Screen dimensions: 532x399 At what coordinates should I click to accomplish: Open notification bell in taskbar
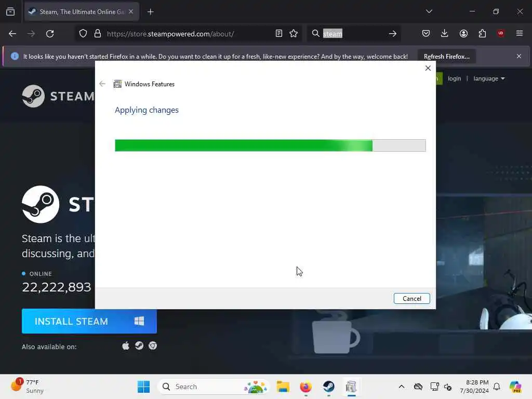pos(497,387)
